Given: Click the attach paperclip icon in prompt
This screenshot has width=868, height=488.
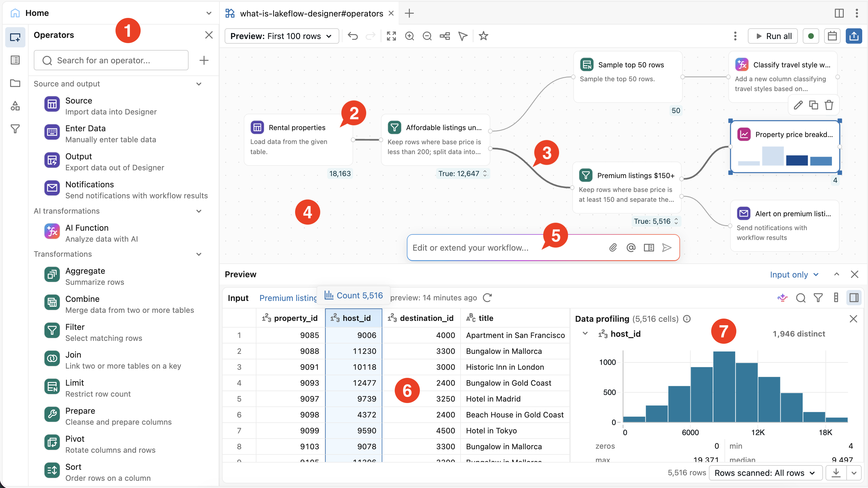Looking at the screenshot, I should (613, 247).
